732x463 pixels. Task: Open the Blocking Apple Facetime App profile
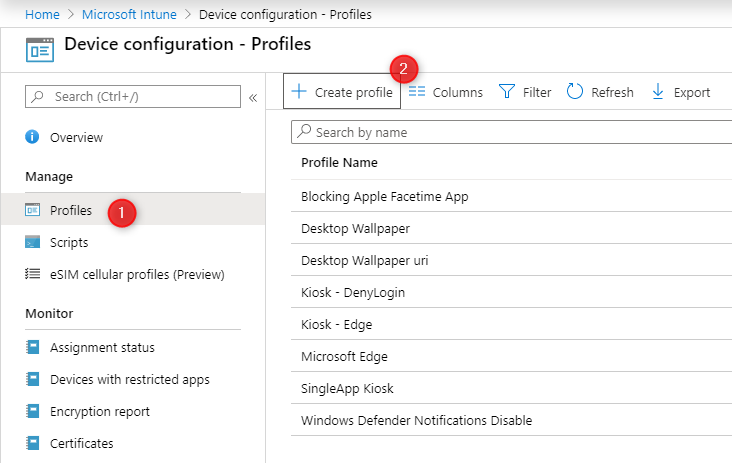click(385, 196)
